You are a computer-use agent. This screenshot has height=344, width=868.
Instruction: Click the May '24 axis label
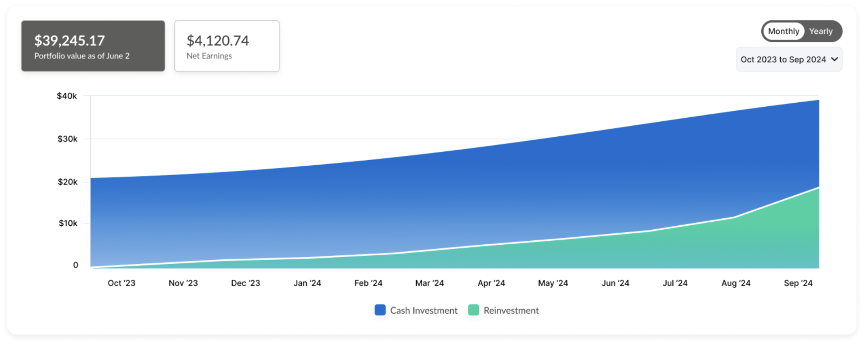(x=553, y=283)
